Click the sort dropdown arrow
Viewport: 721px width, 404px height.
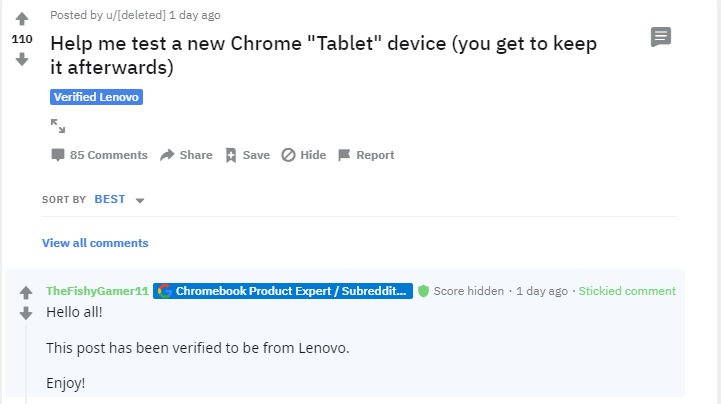[x=140, y=200]
